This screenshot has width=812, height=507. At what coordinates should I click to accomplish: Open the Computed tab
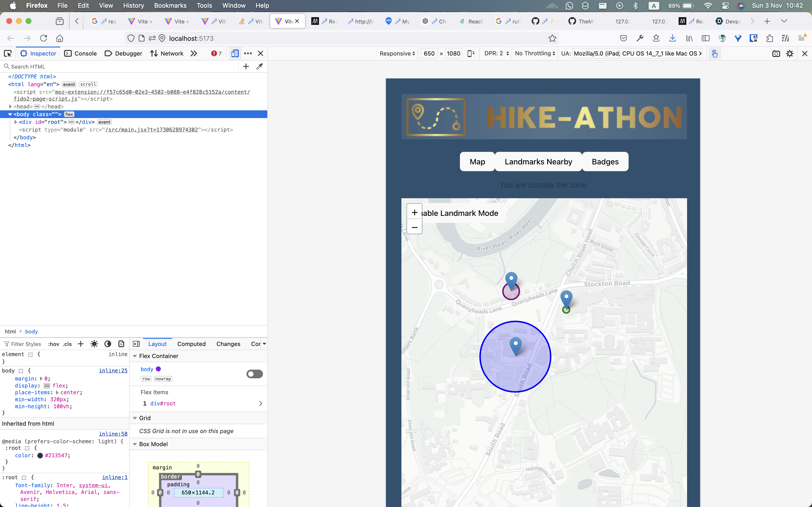point(191,344)
